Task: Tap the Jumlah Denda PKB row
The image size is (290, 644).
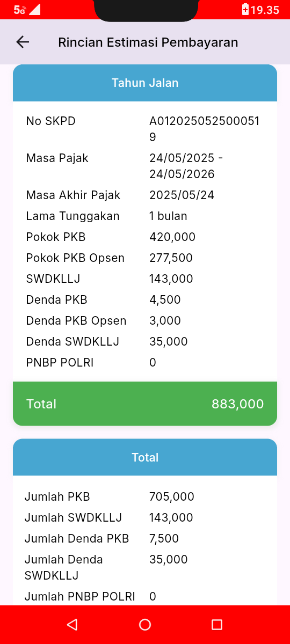Action: pos(145,539)
